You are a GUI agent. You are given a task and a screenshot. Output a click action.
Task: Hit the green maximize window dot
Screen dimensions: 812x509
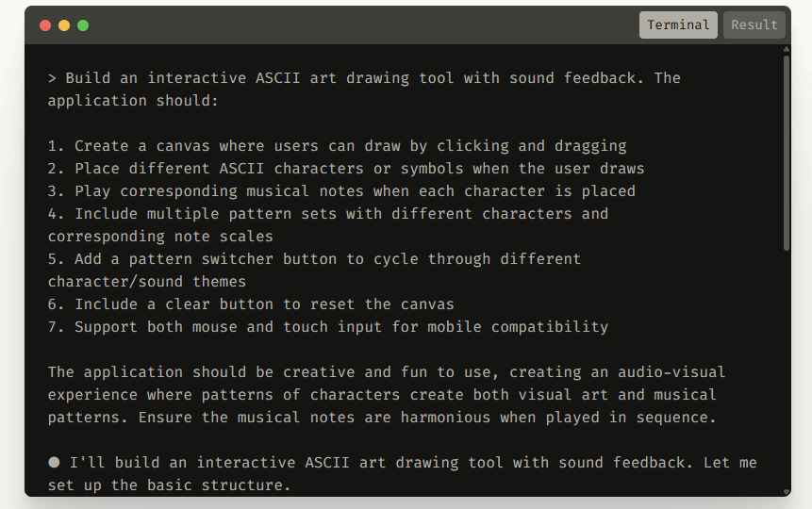[x=83, y=25]
